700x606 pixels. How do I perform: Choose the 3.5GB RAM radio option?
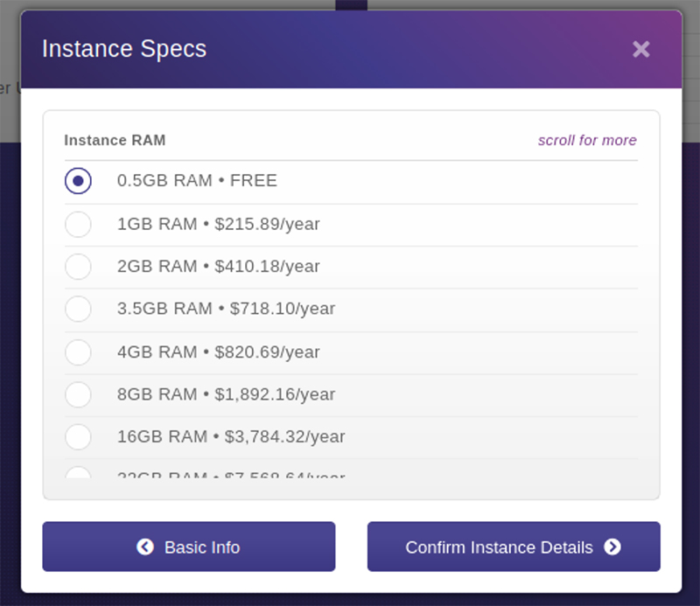tap(78, 309)
